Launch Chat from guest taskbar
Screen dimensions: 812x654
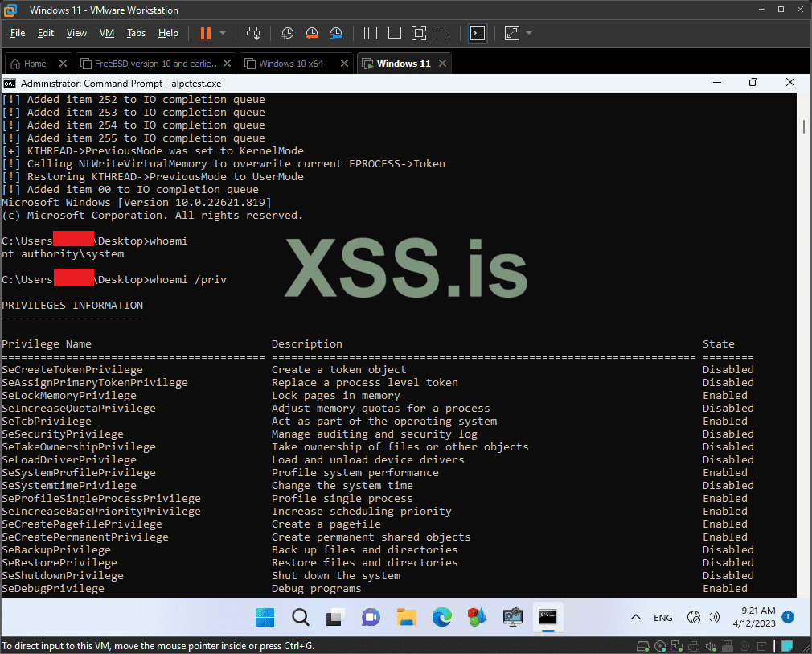pyautogui.click(x=371, y=617)
